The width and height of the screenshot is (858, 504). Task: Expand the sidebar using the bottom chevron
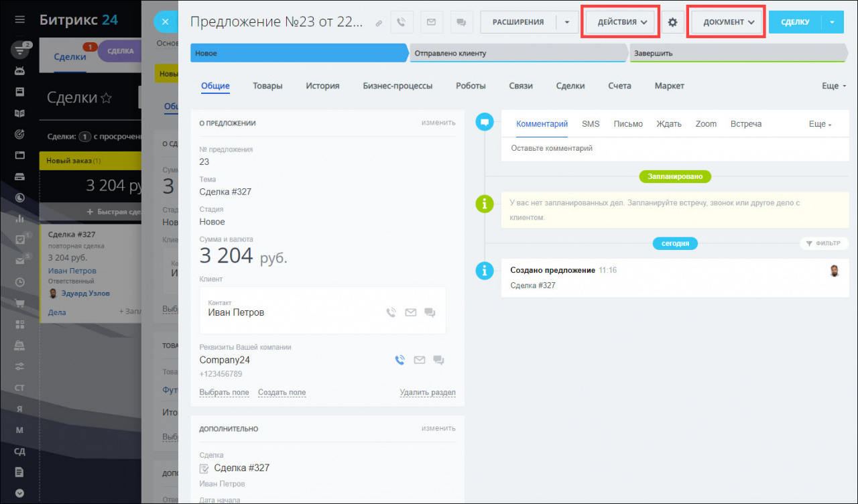point(19,493)
